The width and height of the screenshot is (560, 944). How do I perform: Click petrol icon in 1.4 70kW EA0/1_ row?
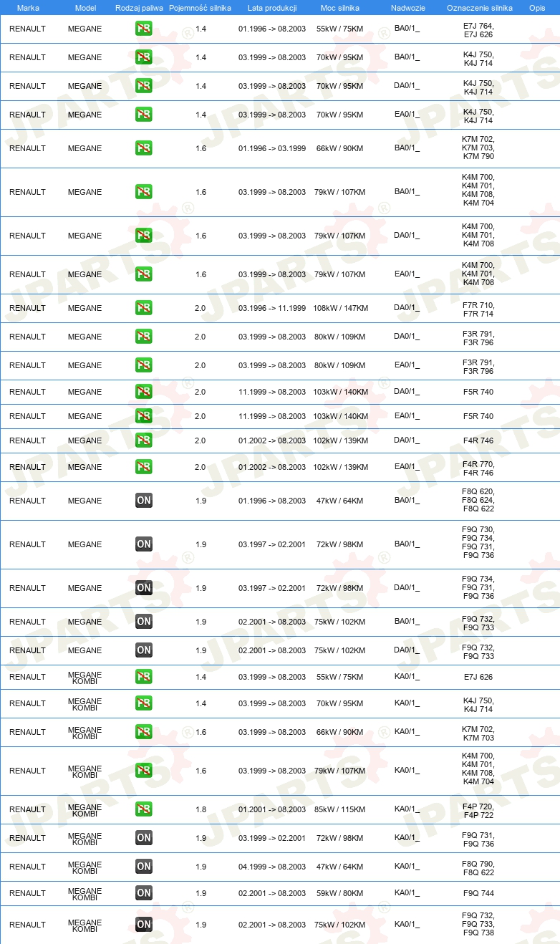pyautogui.click(x=144, y=115)
